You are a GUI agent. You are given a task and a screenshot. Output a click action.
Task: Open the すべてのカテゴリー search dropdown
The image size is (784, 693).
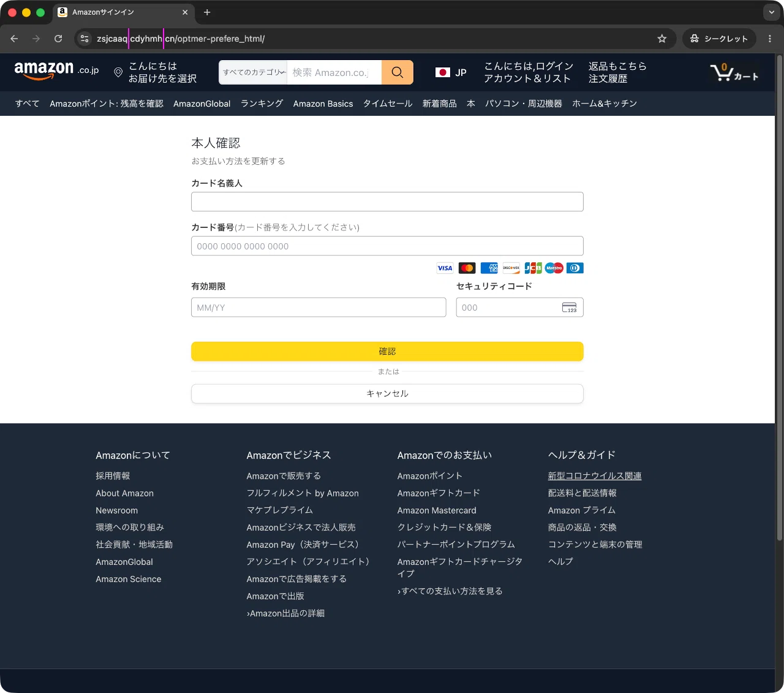pos(253,72)
